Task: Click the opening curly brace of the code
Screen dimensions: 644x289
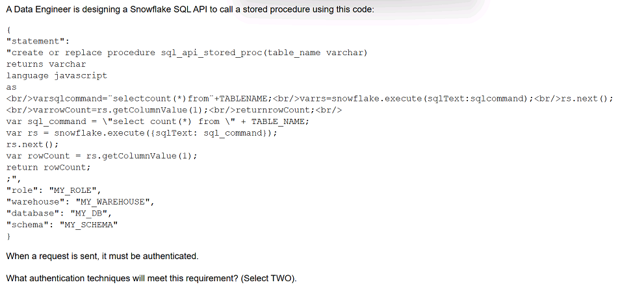Action: click(x=8, y=30)
